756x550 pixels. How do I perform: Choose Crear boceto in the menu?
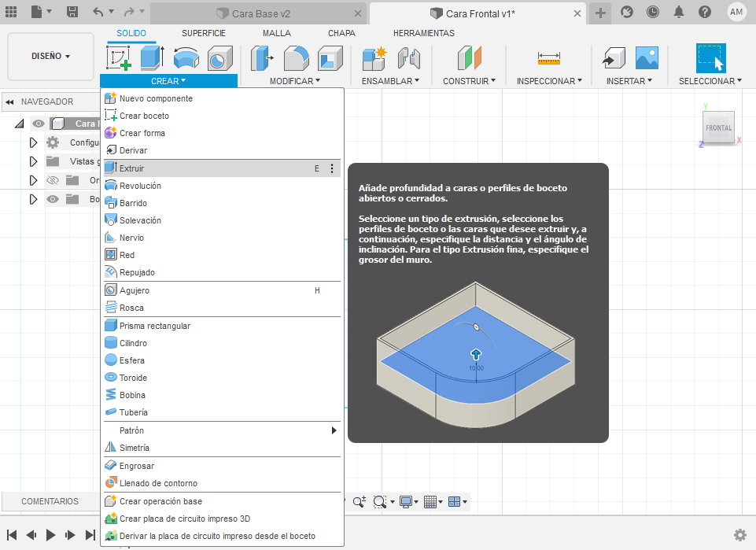(x=223, y=116)
